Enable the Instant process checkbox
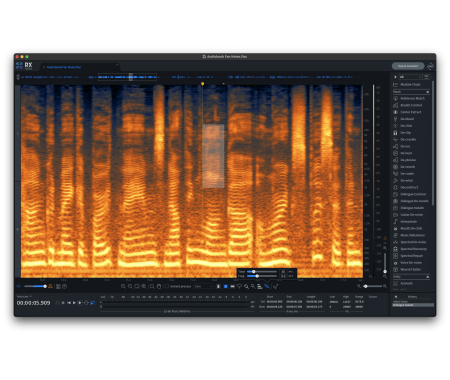 click(167, 286)
